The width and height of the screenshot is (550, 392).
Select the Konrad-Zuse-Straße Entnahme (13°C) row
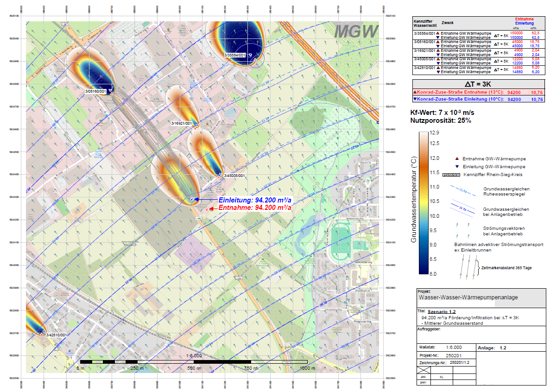click(478, 92)
